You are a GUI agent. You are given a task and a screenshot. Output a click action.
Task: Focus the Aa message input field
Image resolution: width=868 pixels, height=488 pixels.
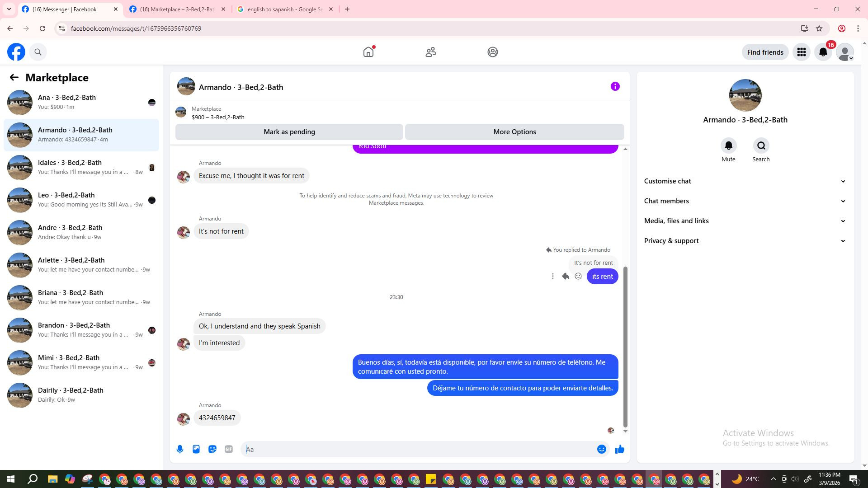click(418, 449)
